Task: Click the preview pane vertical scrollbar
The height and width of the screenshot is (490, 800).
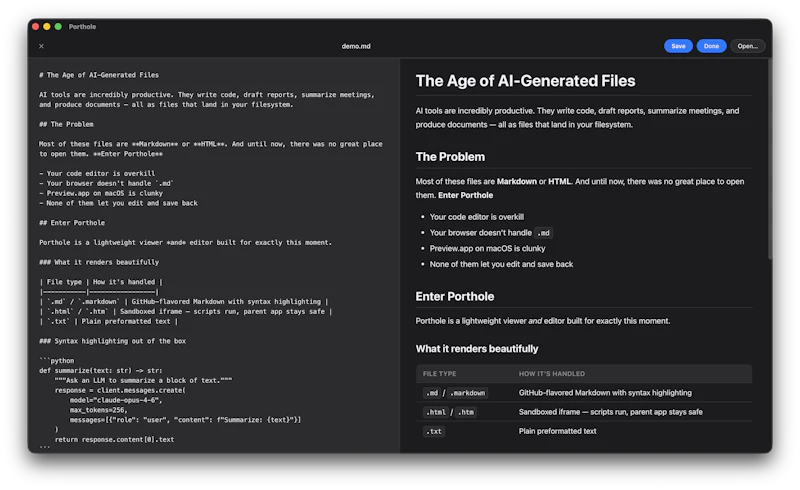Action: tap(770, 159)
